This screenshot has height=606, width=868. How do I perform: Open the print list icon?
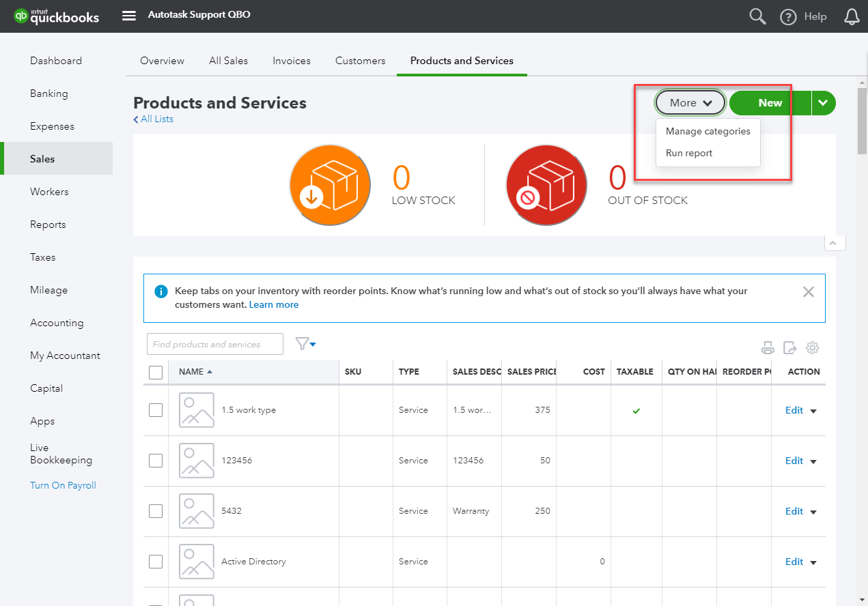[x=768, y=347]
